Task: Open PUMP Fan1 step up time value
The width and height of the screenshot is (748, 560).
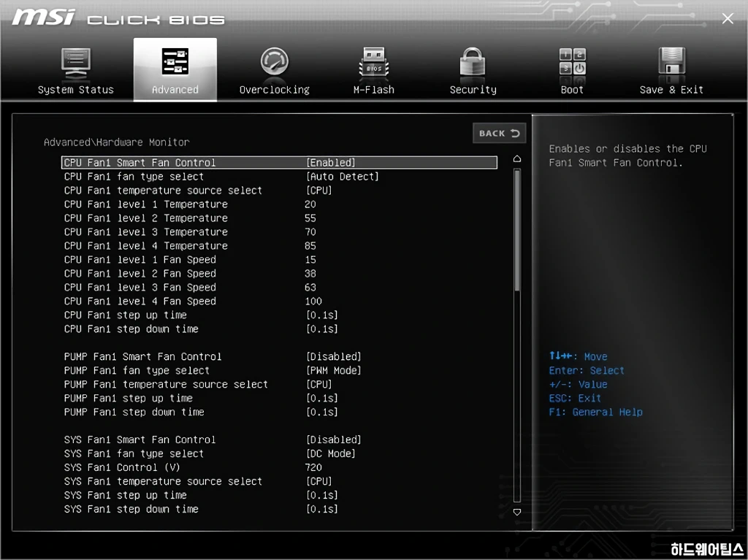Action: pyautogui.click(x=322, y=399)
